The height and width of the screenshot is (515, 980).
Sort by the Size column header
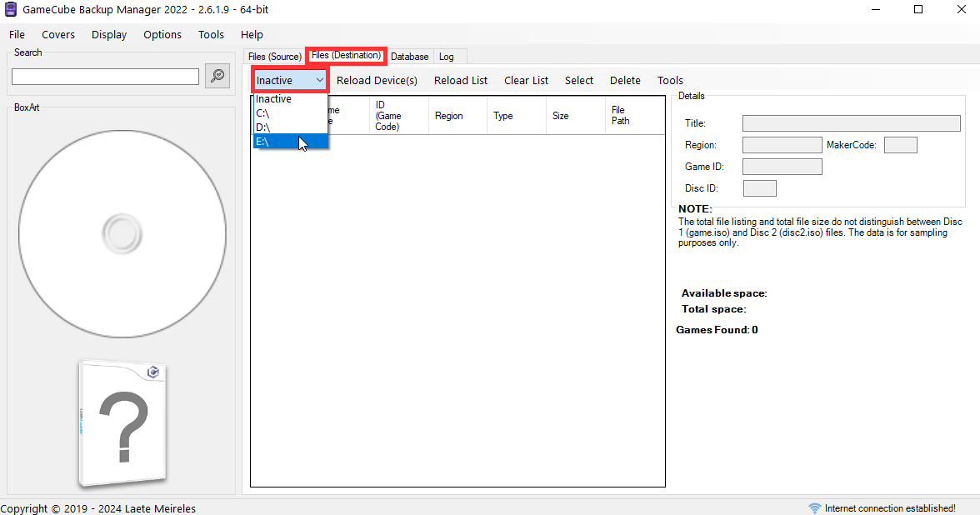(560, 116)
